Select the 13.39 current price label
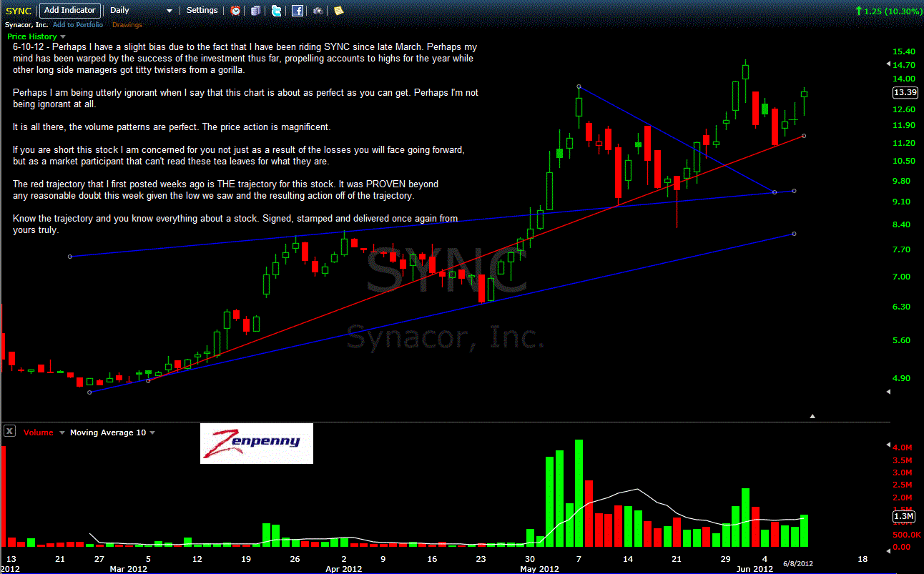 click(x=905, y=92)
